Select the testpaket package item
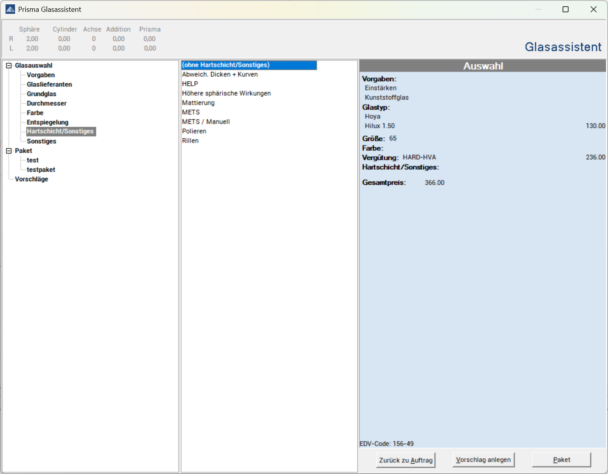 40,169
